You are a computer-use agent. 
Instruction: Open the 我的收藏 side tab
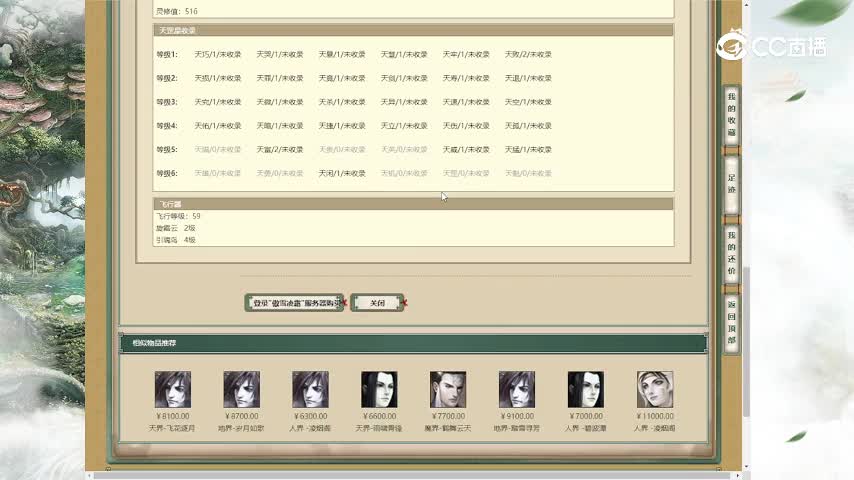point(732,114)
